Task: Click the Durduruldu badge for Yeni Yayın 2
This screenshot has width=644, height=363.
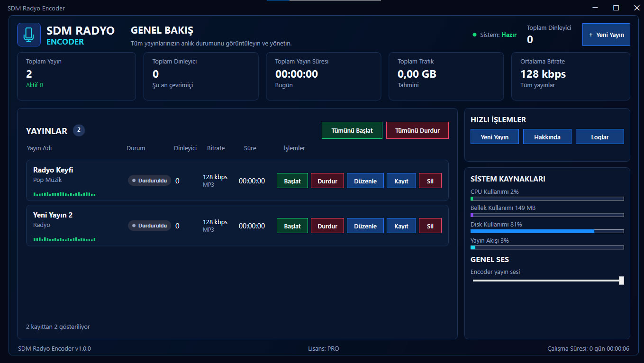Action: 150,226
